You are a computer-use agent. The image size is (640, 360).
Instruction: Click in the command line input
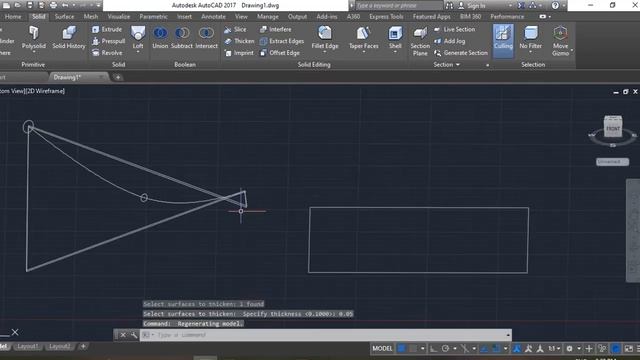tap(325, 335)
